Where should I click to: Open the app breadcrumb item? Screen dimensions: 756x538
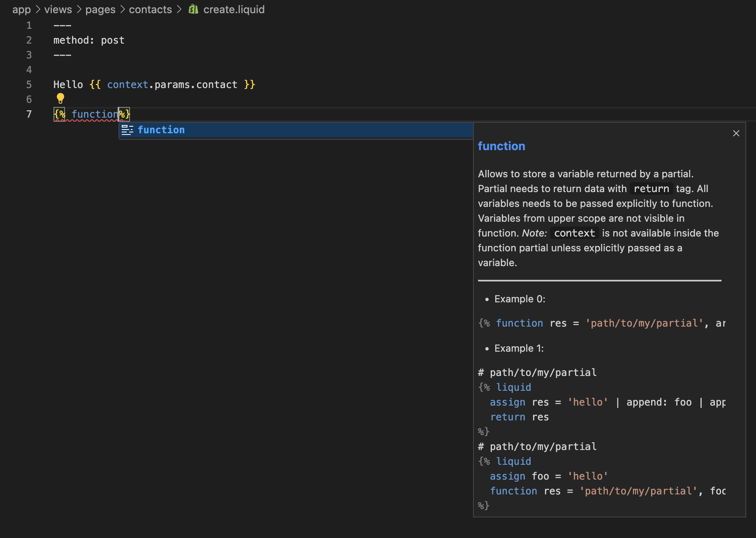coord(21,9)
